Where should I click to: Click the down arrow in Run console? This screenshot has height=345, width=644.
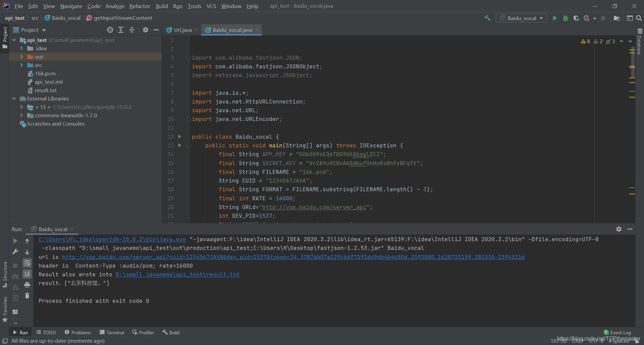click(x=27, y=252)
